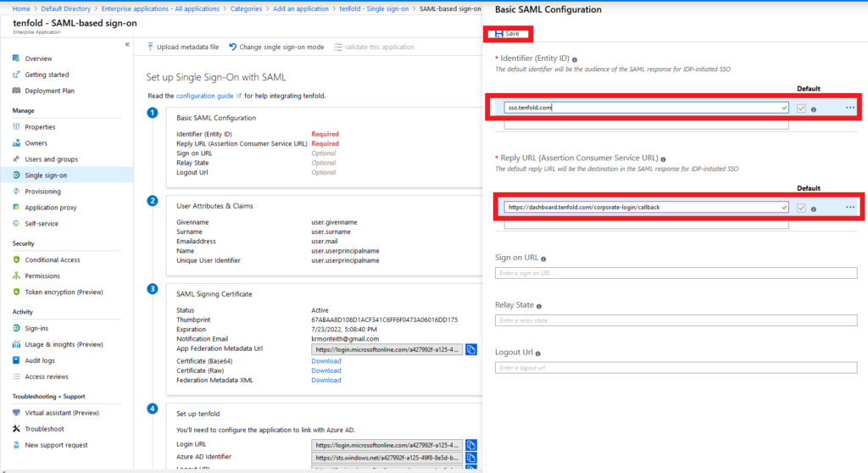The width and height of the screenshot is (868, 473).
Task: Download Certificate (Raw)
Action: [326, 370]
